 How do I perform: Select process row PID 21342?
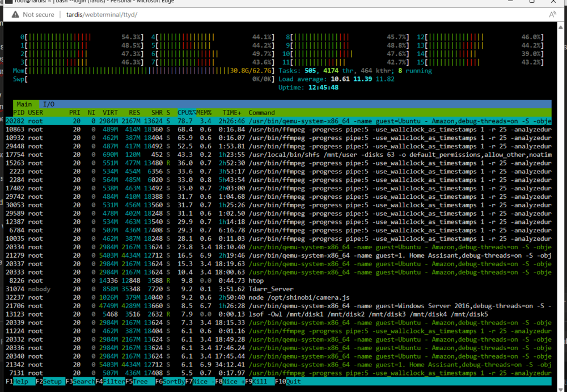[x=278, y=365]
